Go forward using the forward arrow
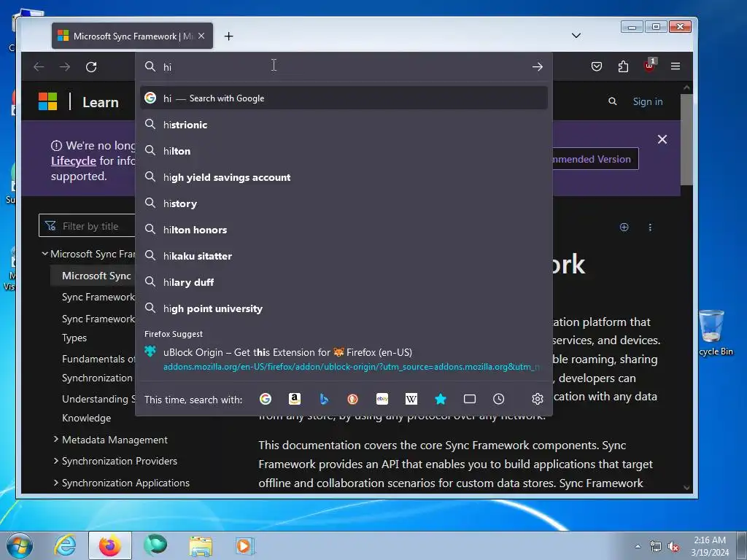 coord(65,66)
